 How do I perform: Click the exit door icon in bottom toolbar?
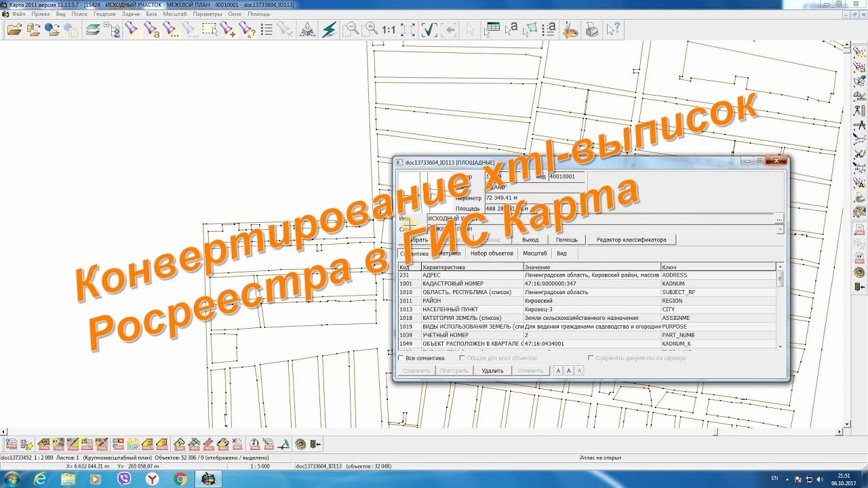315,444
